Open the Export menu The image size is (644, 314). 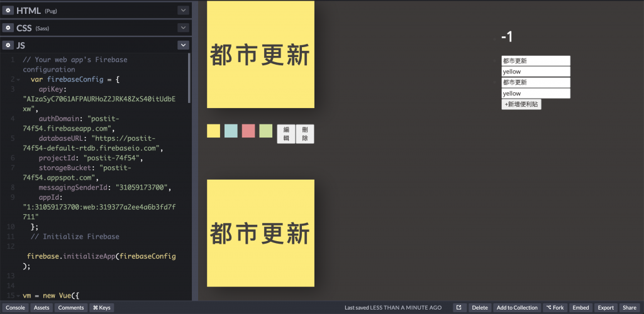click(606, 308)
